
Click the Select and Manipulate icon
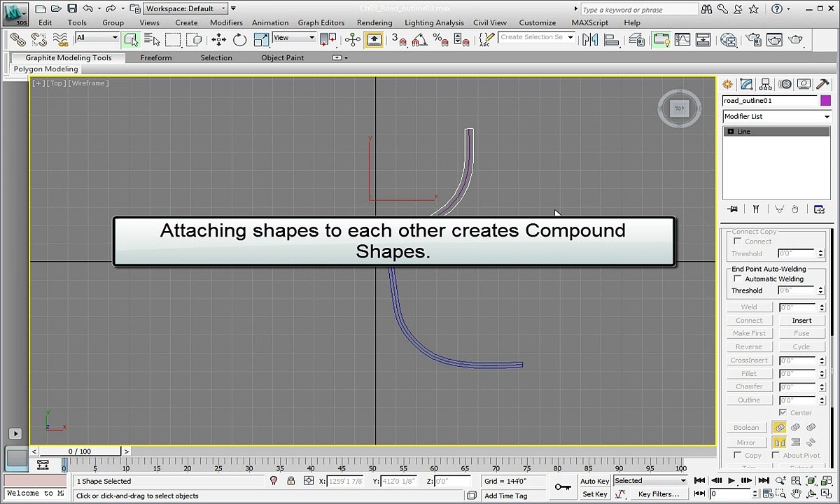pos(352,39)
